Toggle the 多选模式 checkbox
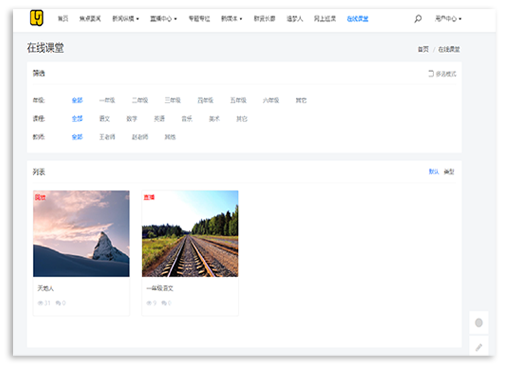Viewport: 508px width, 365px height. (431, 73)
